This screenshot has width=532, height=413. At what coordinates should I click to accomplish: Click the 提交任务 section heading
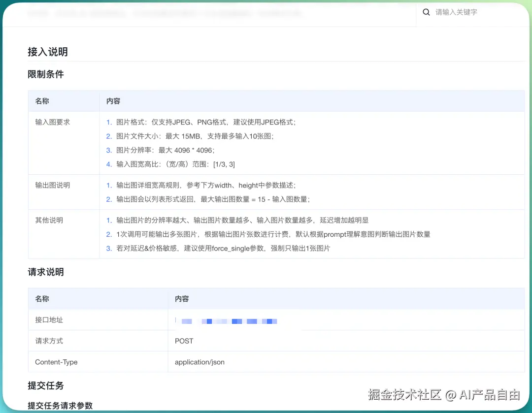click(45, 385)
